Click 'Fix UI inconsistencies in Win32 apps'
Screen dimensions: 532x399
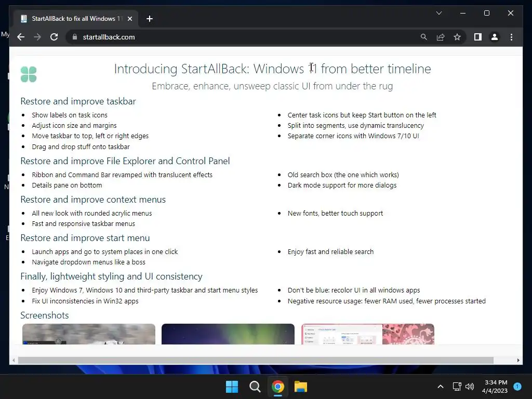(x=85, y=301)
